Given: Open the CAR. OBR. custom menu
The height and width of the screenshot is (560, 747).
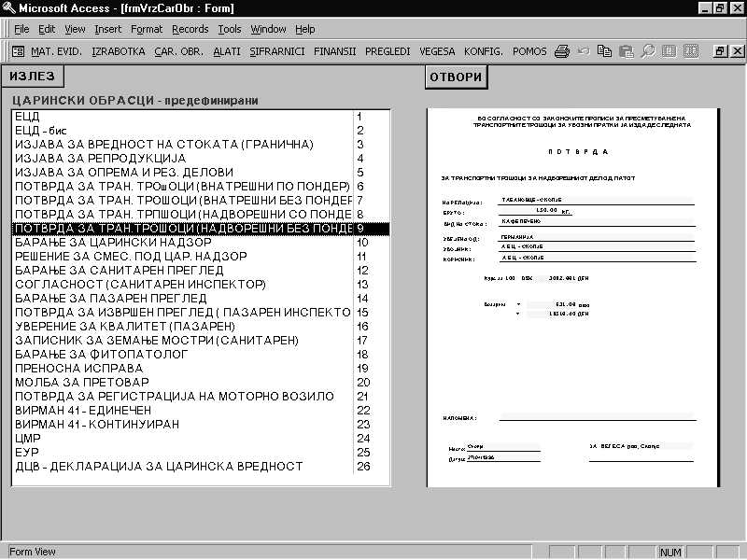Looking at the screenshot, I should tap(179, 51).
